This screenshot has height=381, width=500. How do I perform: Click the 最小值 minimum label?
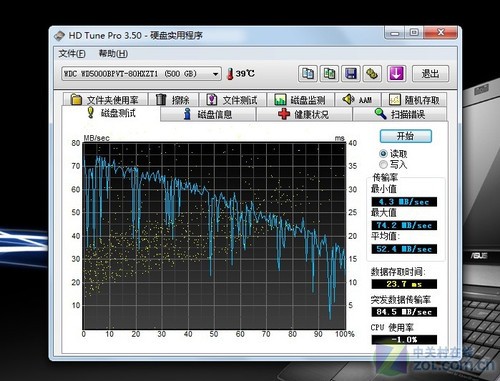384,189
